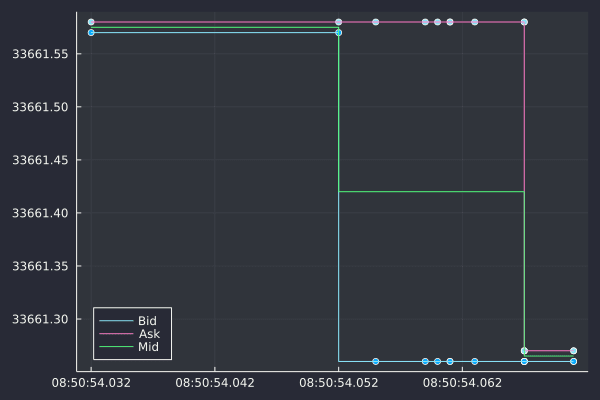The image size is (600, 400).
Task: Click the last Ask marker at lower right
Action: (573, 351)
